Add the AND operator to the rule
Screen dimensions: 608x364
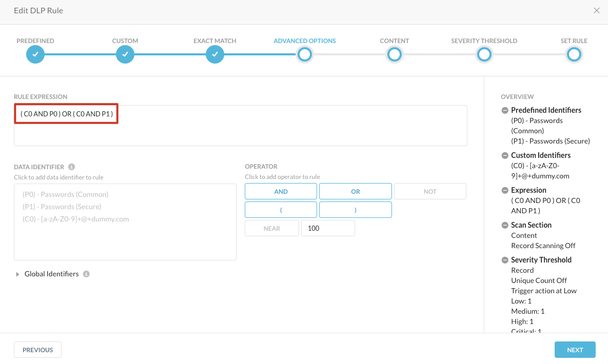[x=281, y=191]
